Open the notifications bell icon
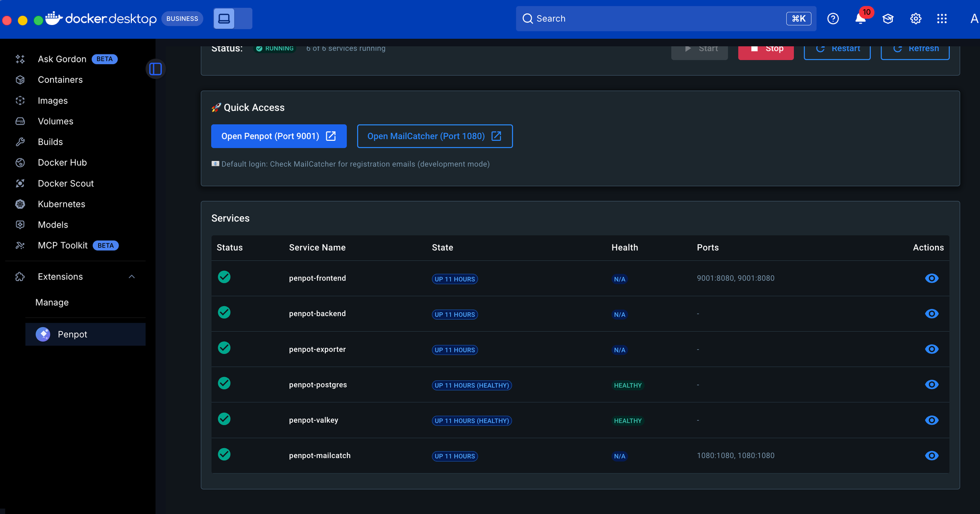980x514 pixels. coord(860,19)
